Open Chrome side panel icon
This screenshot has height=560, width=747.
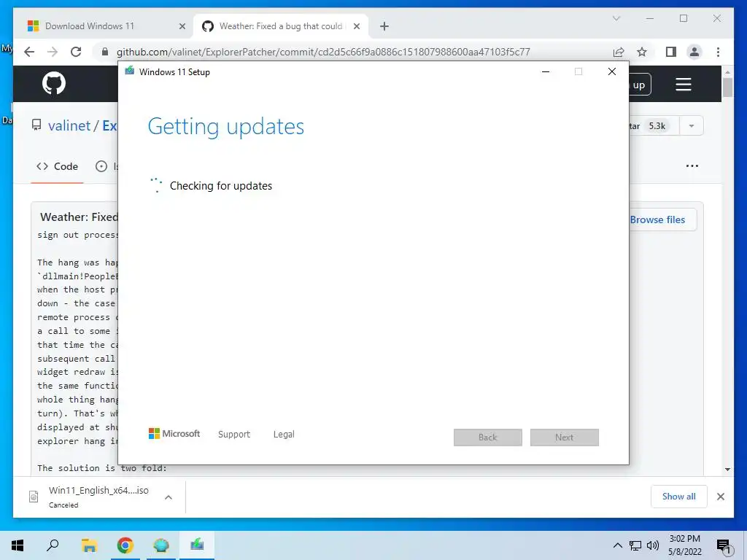671,52
